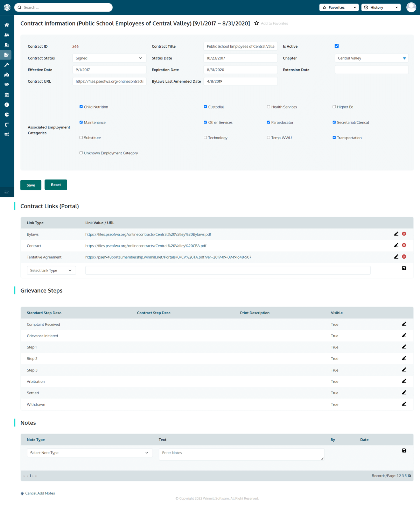Image resolution: width=420 pixels, height=514 pixels.
Task: Edit the Tentative Agreement link row
Action: [x=396, y=256]
